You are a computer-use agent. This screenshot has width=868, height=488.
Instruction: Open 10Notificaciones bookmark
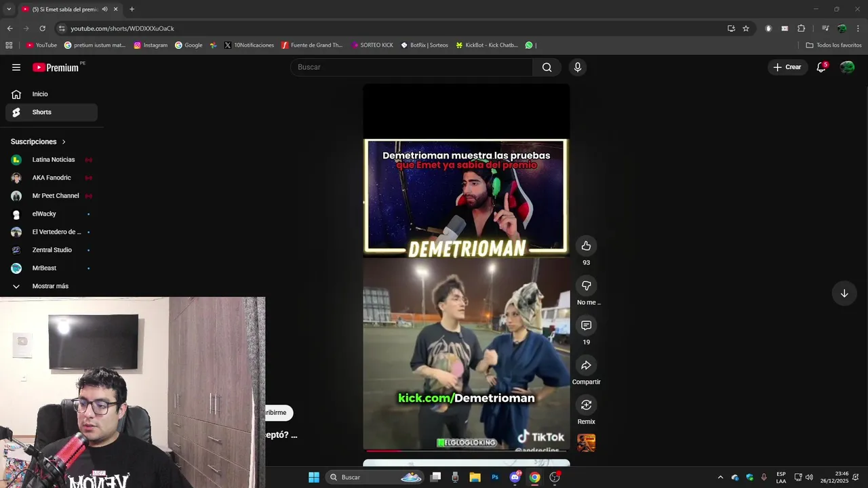[249, 45]
